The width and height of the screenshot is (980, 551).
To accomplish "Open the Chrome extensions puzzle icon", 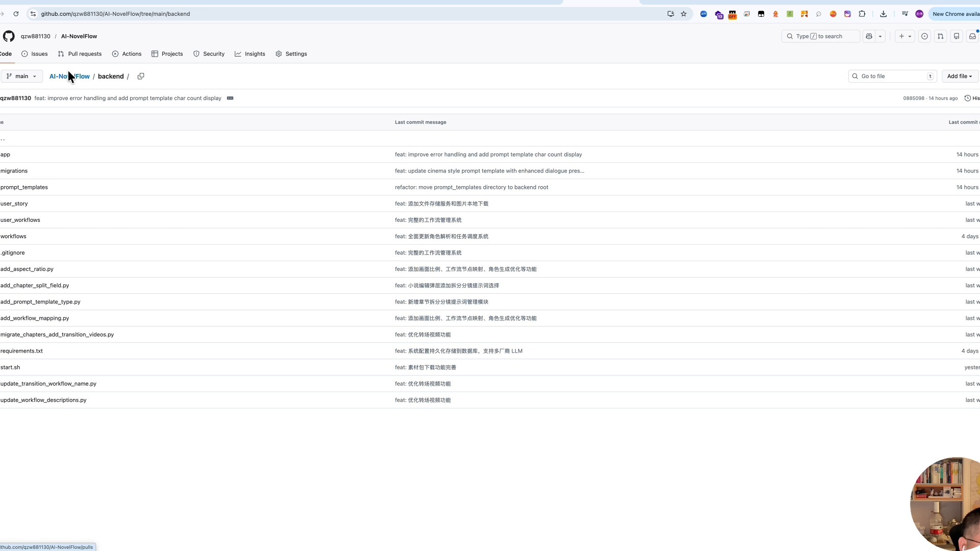I will pos(862,14).
